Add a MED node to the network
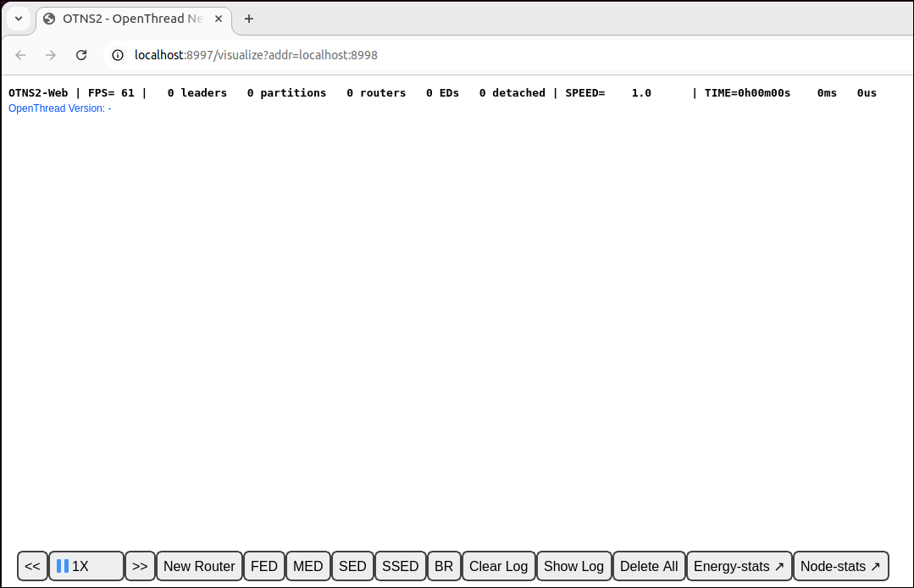 (307, 566)
